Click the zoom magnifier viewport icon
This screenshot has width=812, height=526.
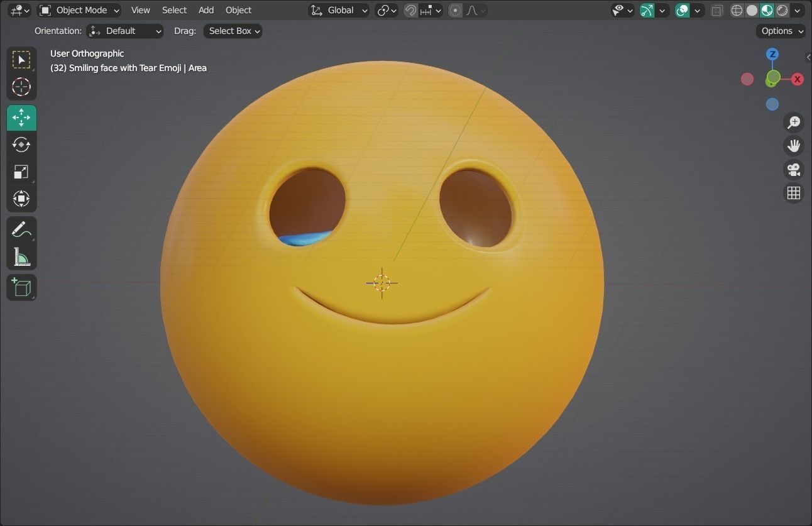tap(794, 122)
